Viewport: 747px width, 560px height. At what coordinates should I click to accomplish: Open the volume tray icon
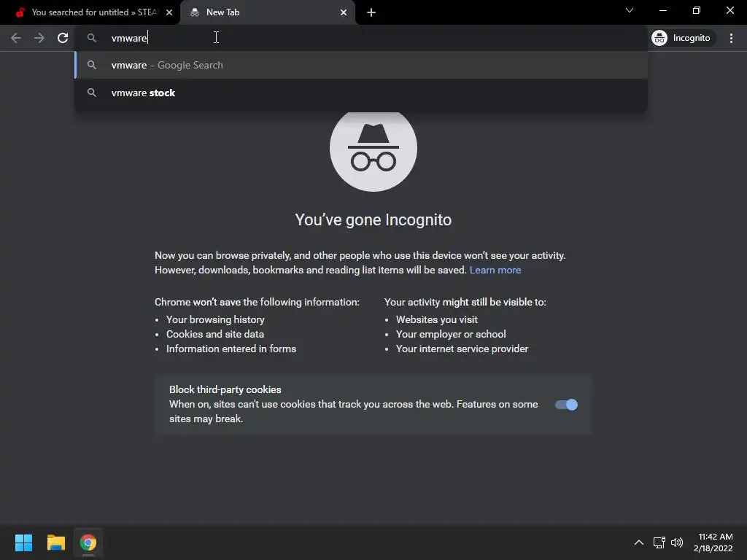[x=677, y=542]
